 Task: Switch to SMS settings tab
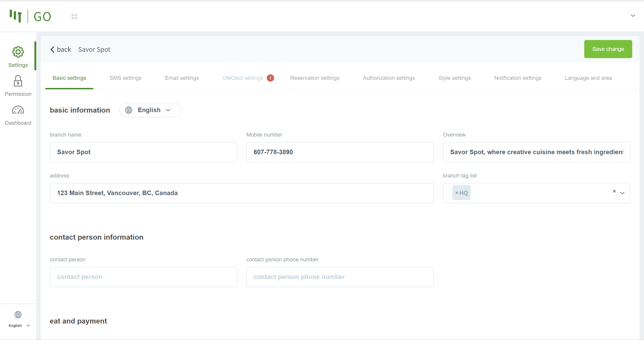click(x=125, y=78)
